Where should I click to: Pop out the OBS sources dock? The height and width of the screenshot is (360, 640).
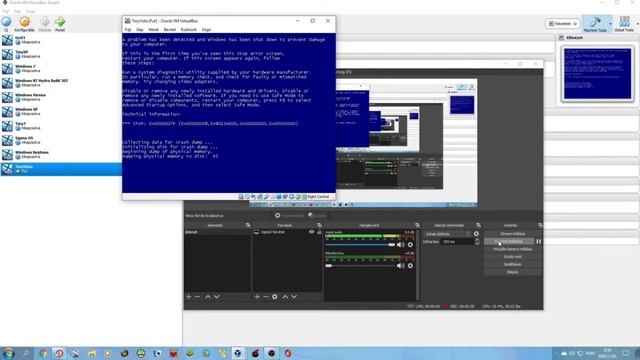point(319,225)
